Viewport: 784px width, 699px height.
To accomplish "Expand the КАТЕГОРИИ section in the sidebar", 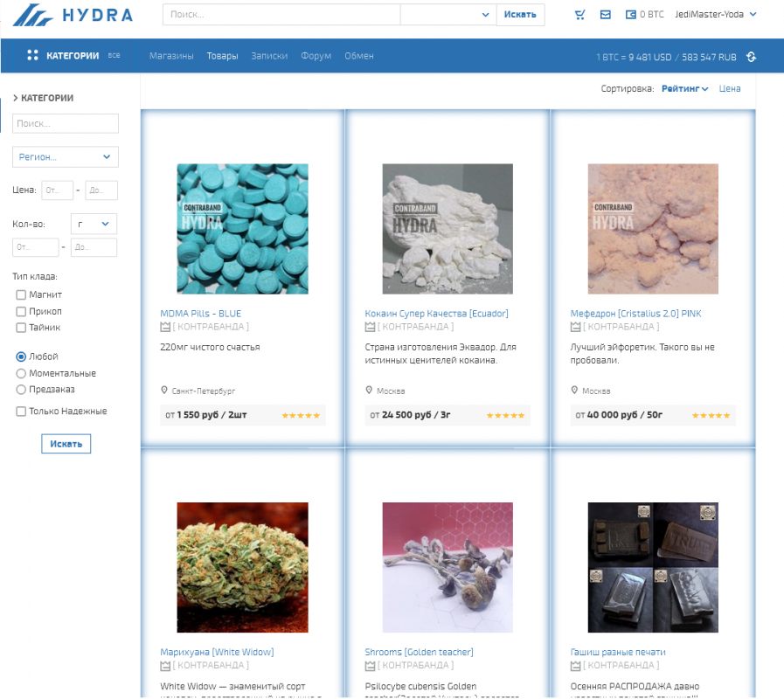I will pos(43,98).
